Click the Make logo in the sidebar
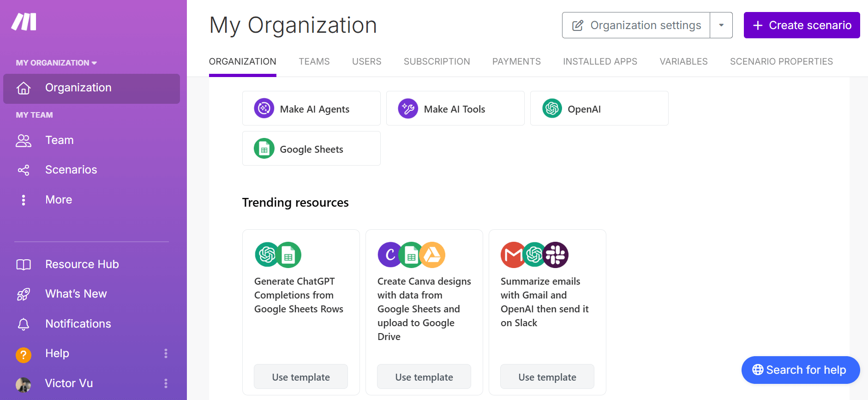 coord(24,22)
